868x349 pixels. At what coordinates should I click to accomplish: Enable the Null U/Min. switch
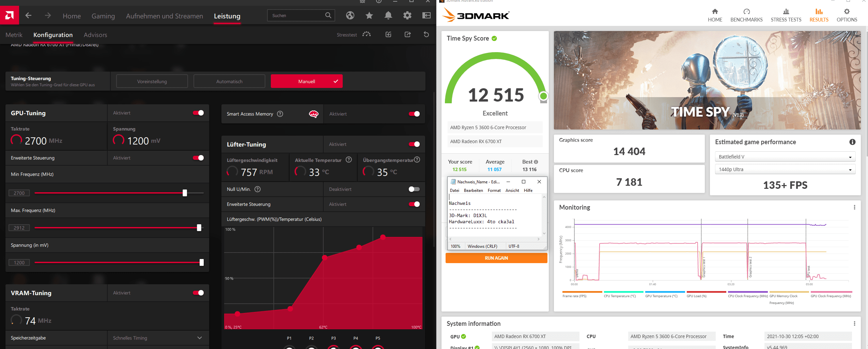414,189
